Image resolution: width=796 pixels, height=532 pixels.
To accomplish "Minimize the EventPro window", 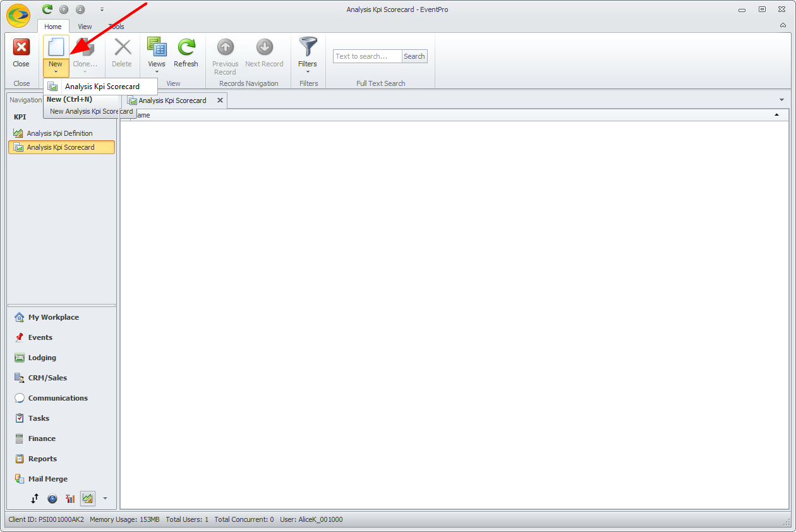I will tap(742, 9).
